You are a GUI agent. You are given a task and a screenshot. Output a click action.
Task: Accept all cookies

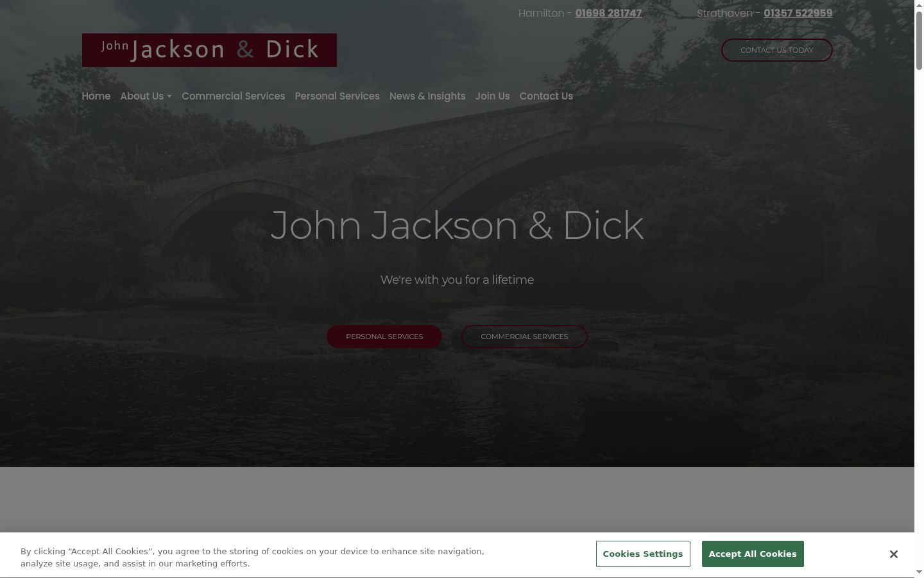pyautogui.click(x=753, y=554)
